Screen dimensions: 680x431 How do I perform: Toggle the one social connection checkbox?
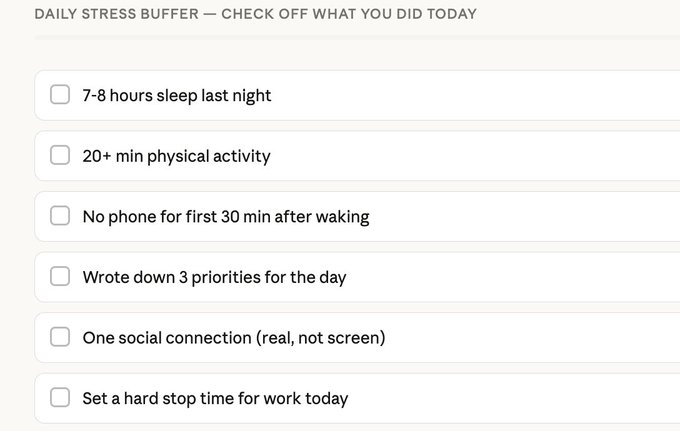coord(60,337)
